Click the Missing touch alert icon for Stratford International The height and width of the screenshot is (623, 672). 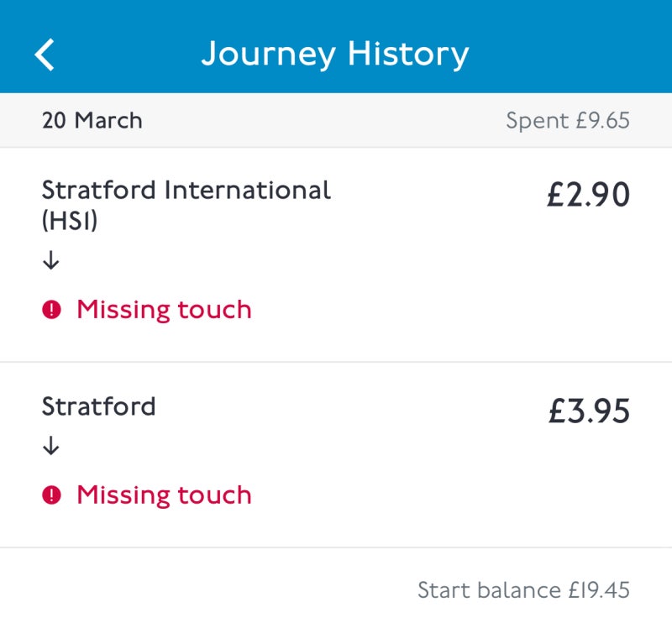coord(52,309)
